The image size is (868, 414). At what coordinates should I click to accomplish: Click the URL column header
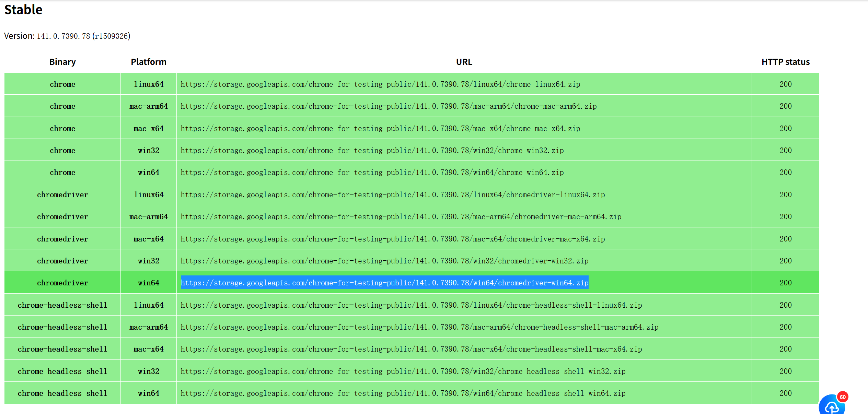tap(464, 62)
